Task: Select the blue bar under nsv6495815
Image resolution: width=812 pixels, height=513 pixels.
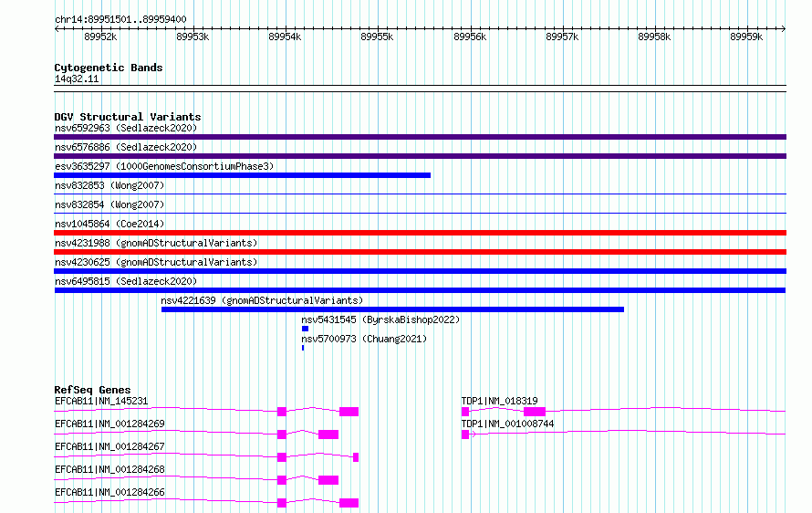Action: point(420,290)
